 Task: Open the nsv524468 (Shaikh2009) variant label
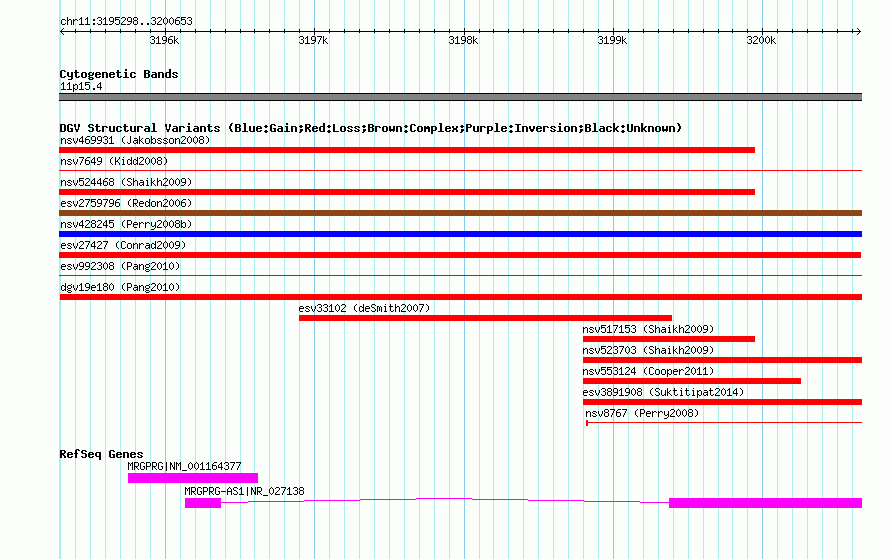(x=126, y=182)
